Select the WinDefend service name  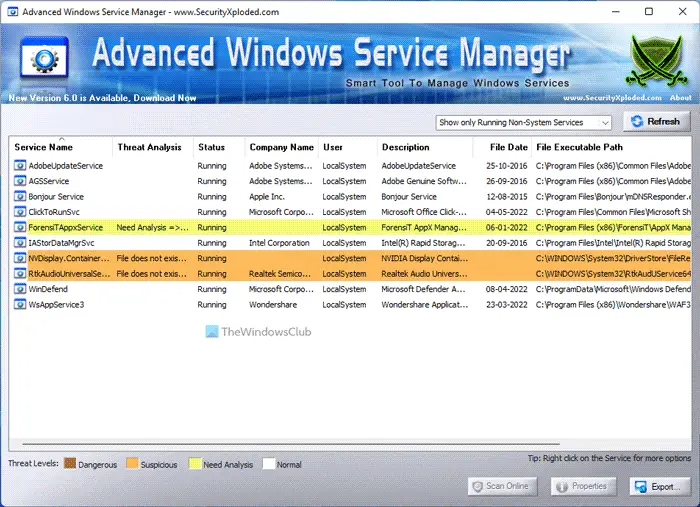[x=48, y=289]
